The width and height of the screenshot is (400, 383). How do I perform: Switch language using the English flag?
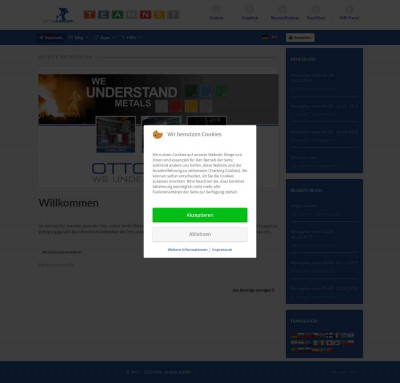274,37
